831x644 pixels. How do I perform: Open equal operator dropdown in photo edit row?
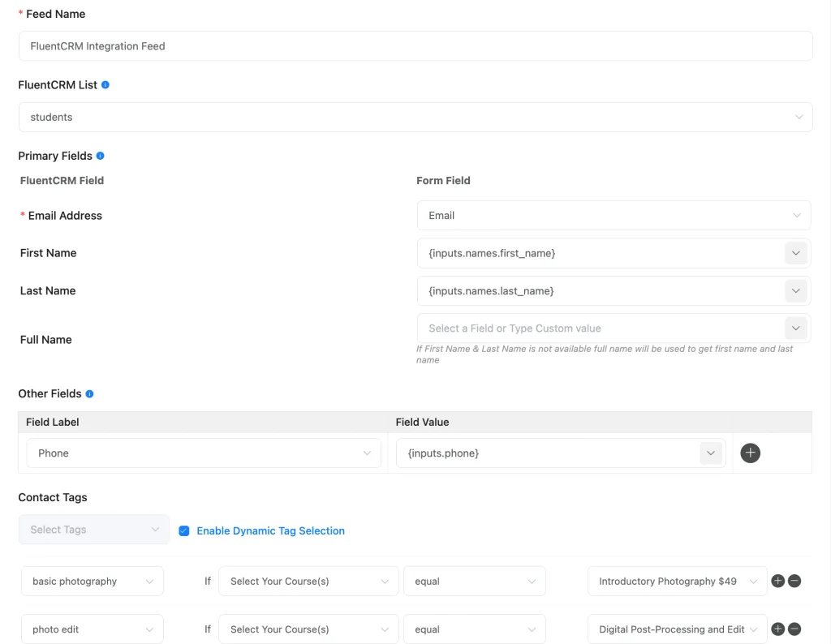474,629
